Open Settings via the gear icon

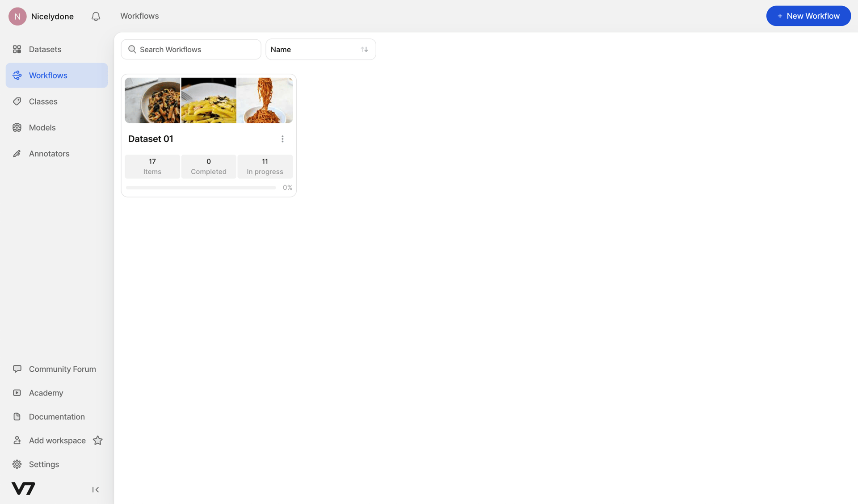(x=17, y=464)
